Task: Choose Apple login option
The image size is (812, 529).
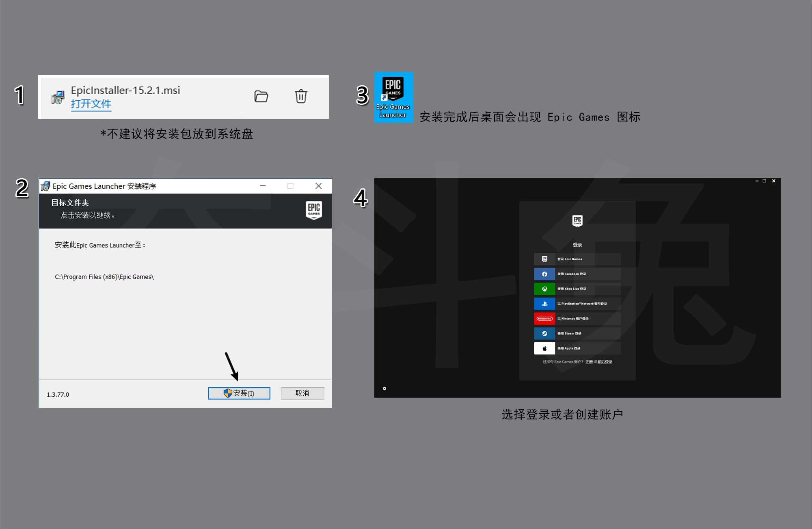Action: coord(577,348)
